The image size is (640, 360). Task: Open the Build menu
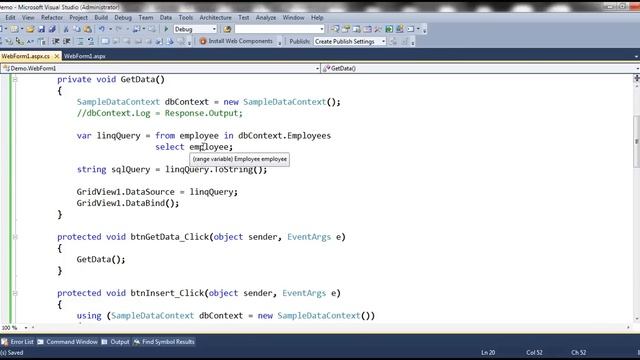coord(101,18)
